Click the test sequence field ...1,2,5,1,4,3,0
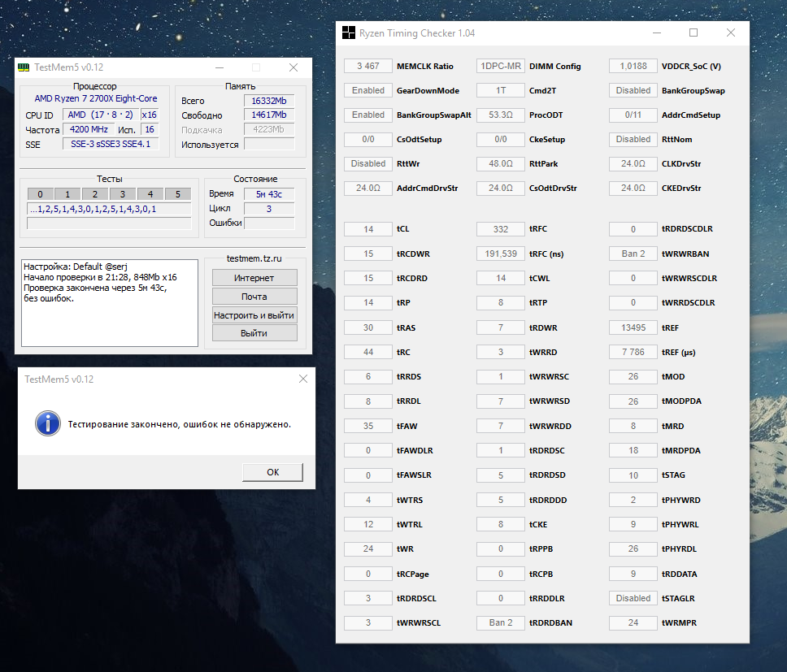 pos(109,209)
